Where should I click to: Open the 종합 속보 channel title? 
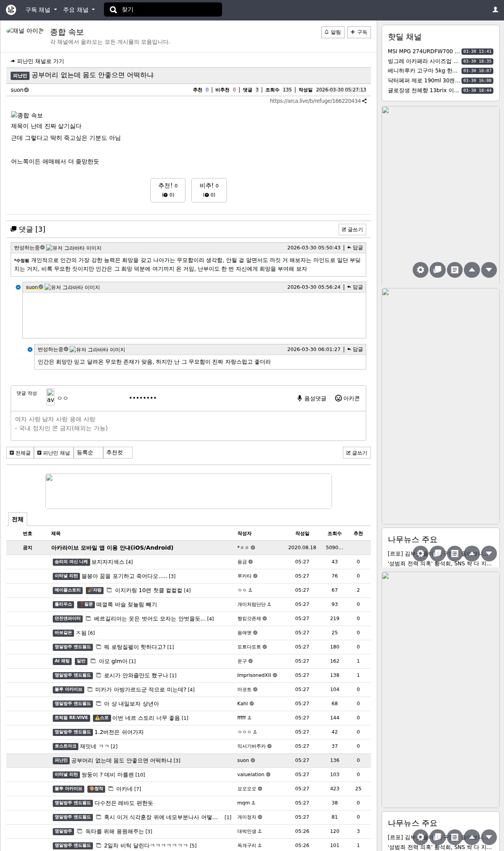pyautogui.click(x=67, y=32)
